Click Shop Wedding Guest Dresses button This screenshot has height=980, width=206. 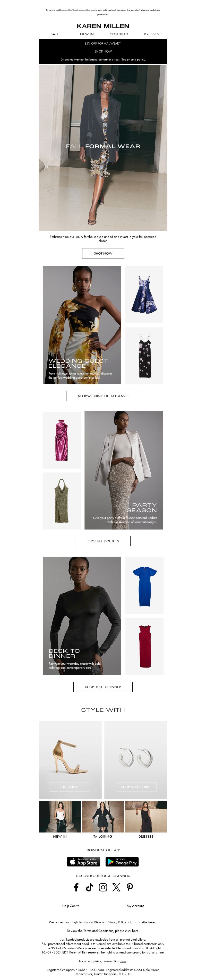click(x=103, y=396)
